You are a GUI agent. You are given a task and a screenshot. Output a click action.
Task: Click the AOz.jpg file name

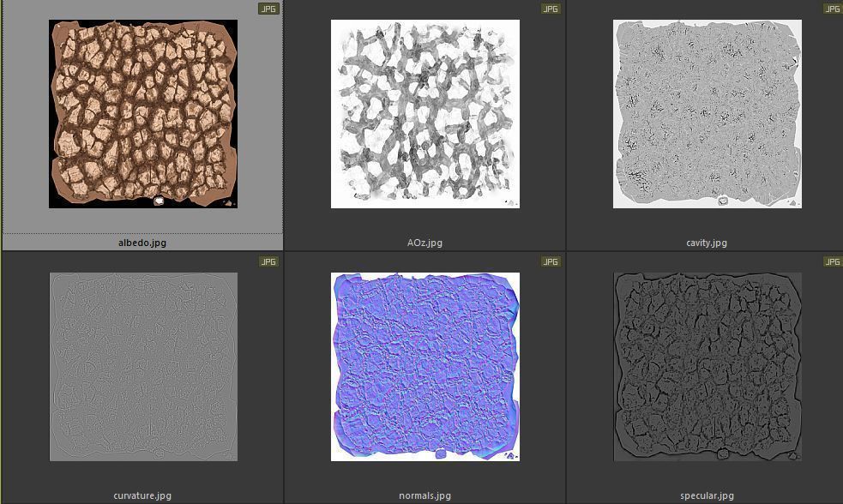425,243
